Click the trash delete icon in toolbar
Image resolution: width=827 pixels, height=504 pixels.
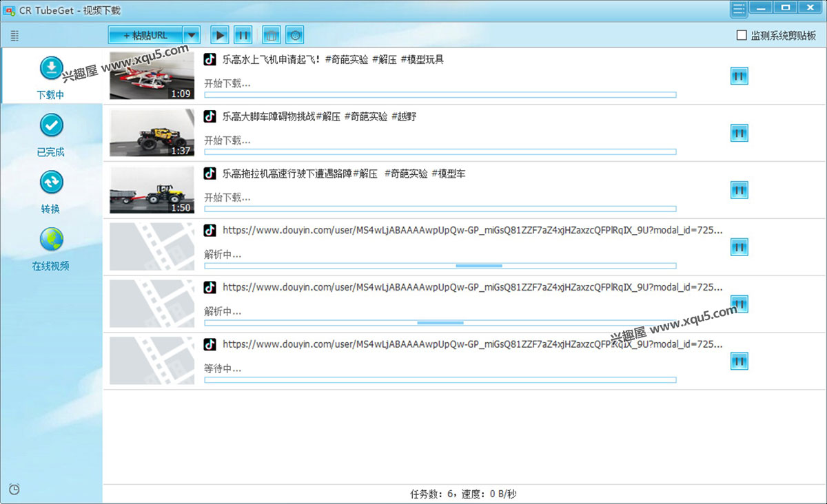(x=272, y=35)
